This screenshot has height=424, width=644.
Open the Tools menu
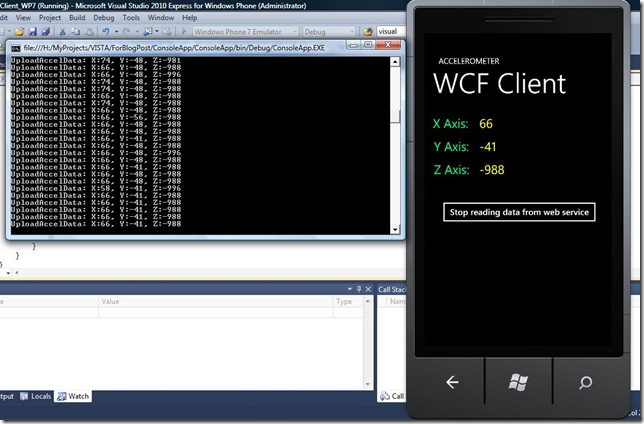tap(131, 18)
